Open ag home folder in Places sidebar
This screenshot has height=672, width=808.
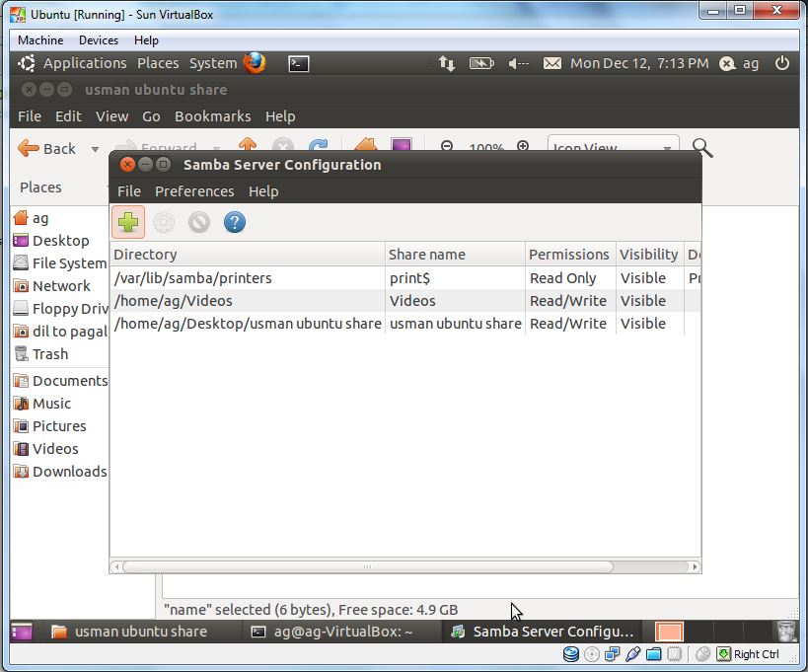(31, 218)
